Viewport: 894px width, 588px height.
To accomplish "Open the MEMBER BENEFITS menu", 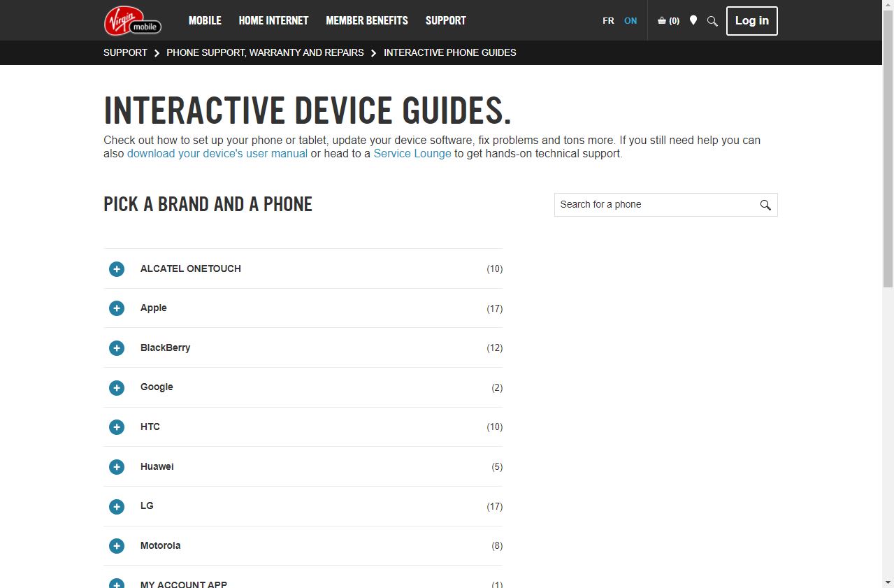I will [x=366, y=20].
